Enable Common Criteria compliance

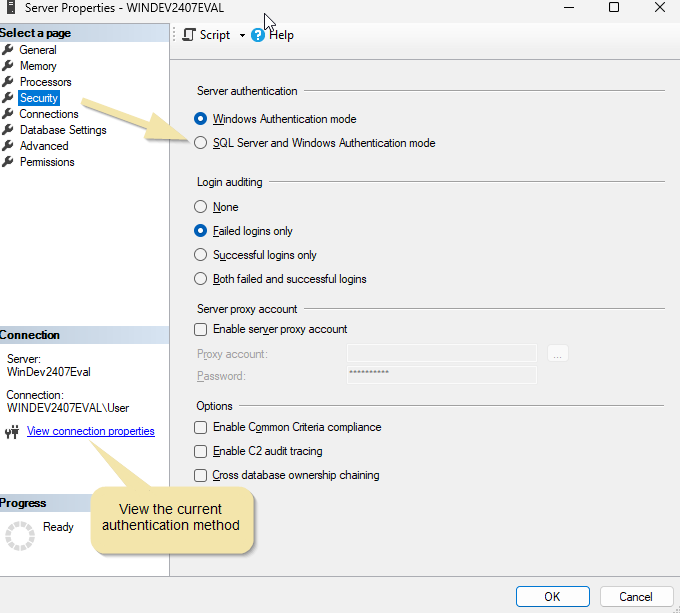tap(200, 427)
